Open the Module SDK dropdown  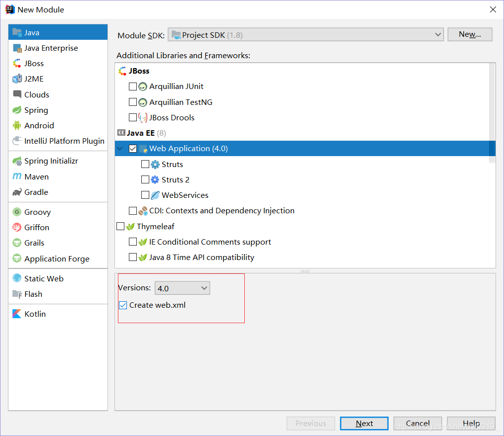tap(305, 35)
